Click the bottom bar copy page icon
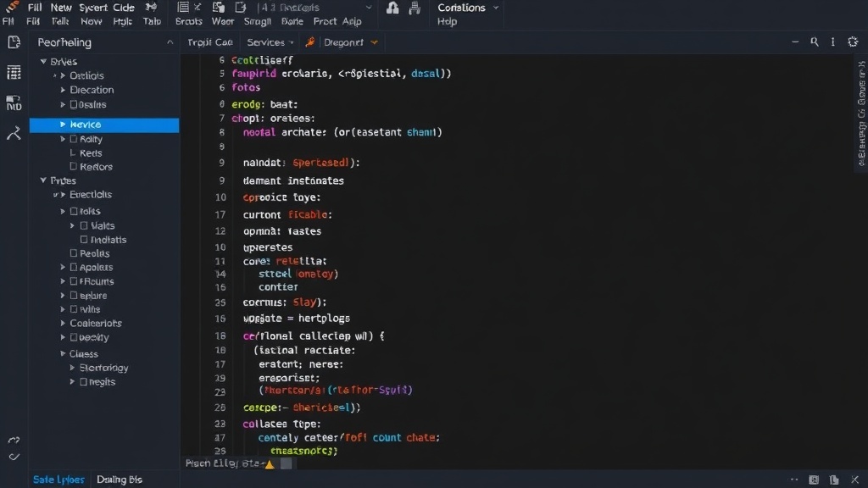This screenshot has height=488, width=868. pyautogui.click(x=834, y=480)
